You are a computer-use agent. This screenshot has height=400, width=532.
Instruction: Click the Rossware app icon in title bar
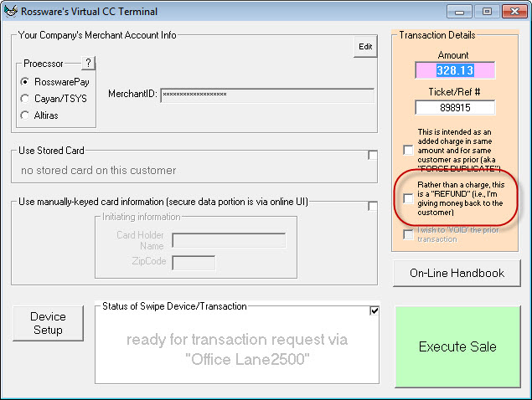click(x=11, y=12)
